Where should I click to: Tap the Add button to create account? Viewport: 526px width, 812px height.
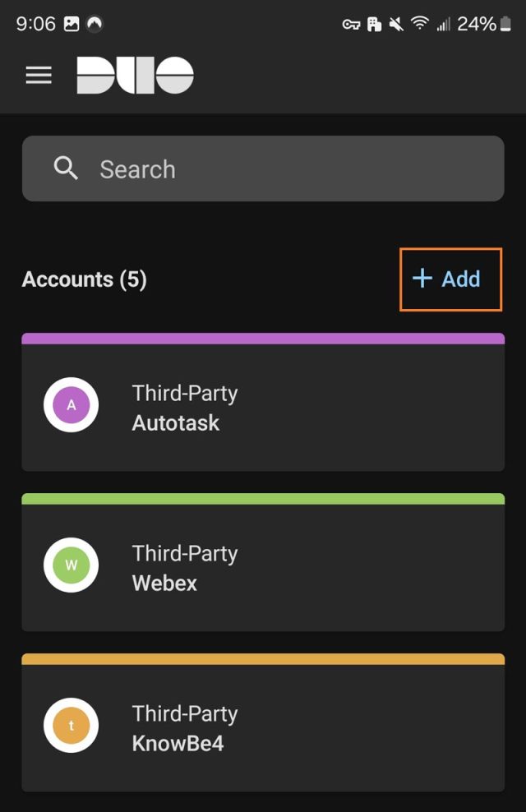pyautogui.click(x=450, y=279)
